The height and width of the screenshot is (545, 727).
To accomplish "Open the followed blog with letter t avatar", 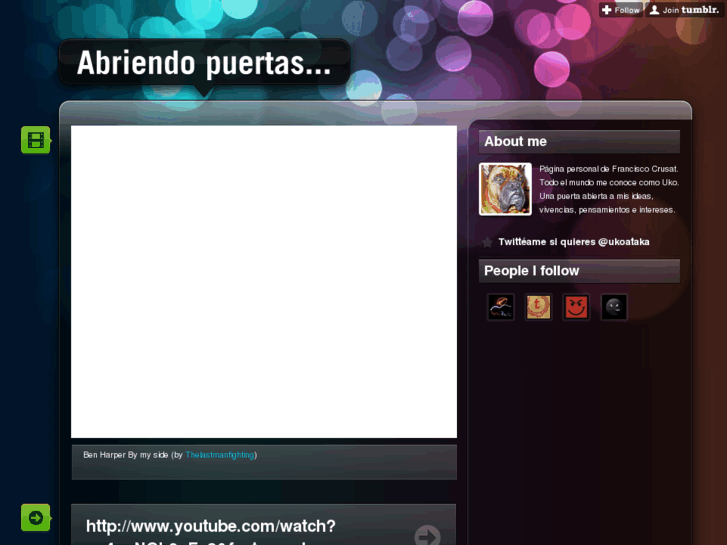I will click(x=538, y=307).
